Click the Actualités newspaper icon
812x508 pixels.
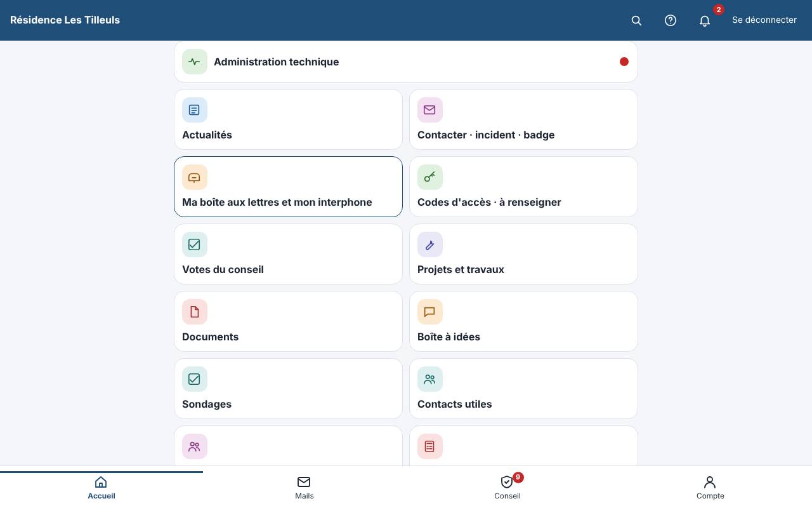[x=195, y=110]
